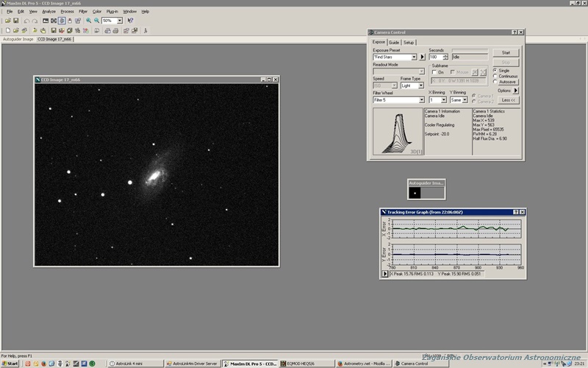Screen dimensions: 588x368
Task: Click the Zoom In magnifier icon
Action: (x=88, y=21)
